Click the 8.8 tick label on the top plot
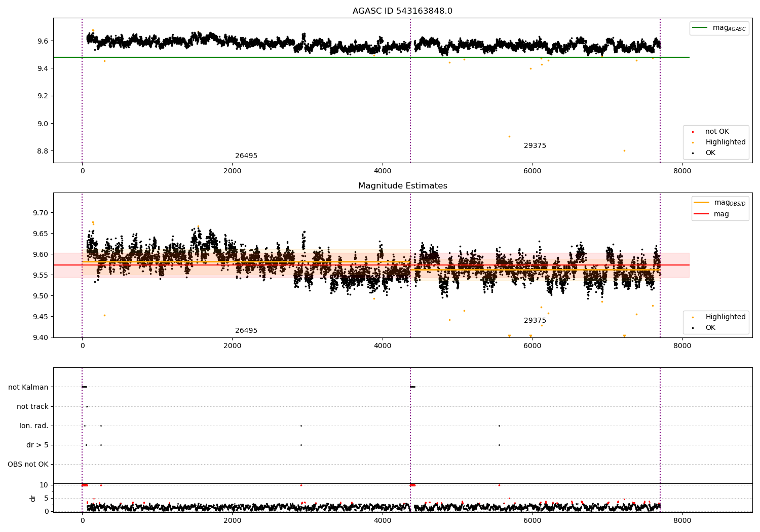The height and width of the screenshot is (532, 760). tap(42, 151)
